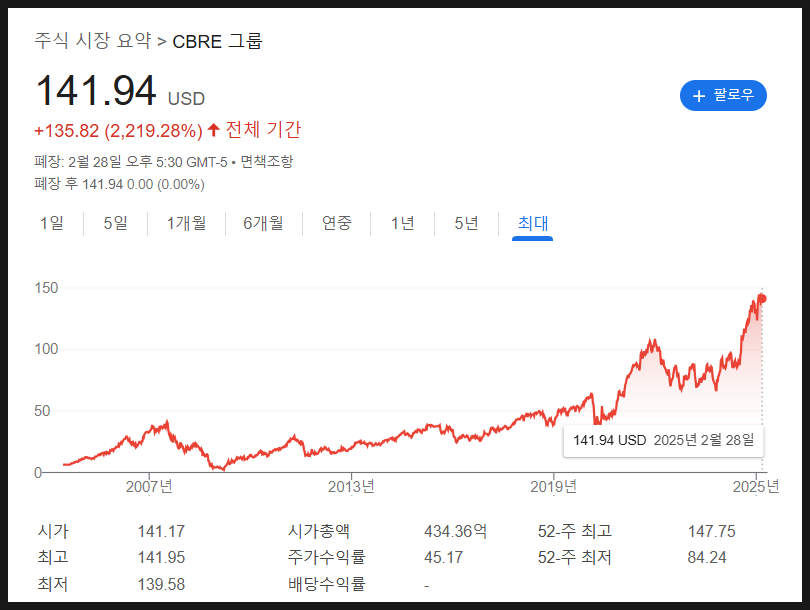Click the 2007년 x-axis label
This screenshot has width=810, height=610.
[x=149, y=487]
